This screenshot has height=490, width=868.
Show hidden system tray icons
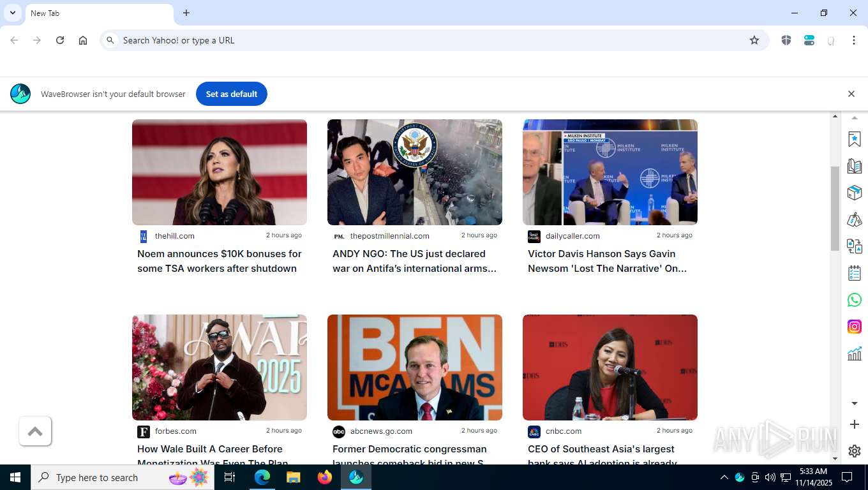click(x=724, y=477)
